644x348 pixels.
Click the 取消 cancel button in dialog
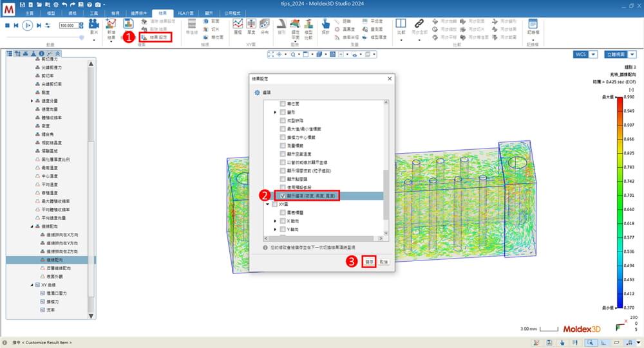coord(384,261)
